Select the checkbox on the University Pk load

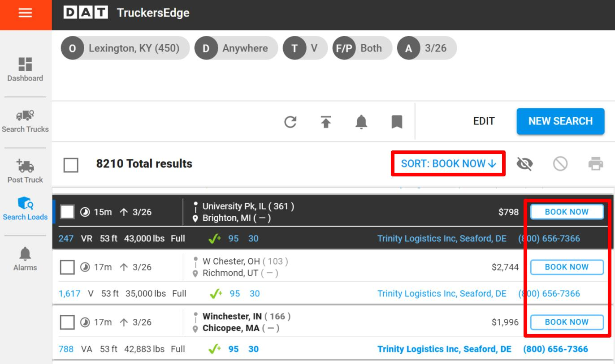[x=67, y=212]
